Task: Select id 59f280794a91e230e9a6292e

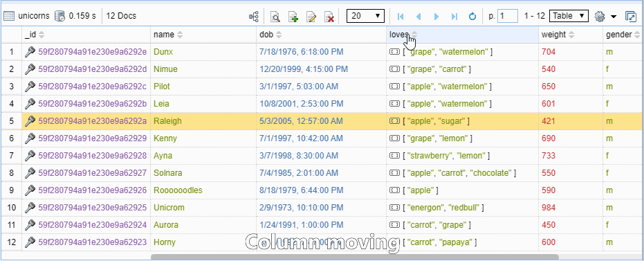Action: point(93,52)
